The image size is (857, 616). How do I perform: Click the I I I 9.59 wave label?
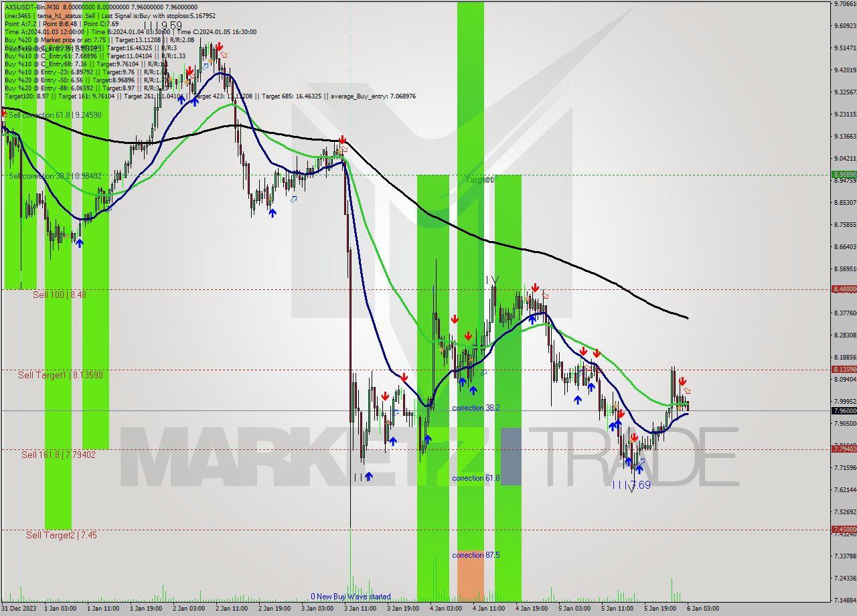pos(163,25)
